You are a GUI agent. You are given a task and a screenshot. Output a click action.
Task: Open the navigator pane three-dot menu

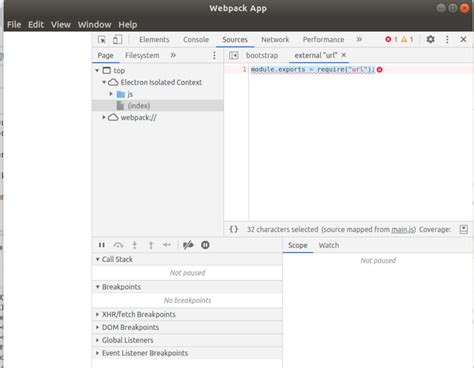click(x=214, y=55)
